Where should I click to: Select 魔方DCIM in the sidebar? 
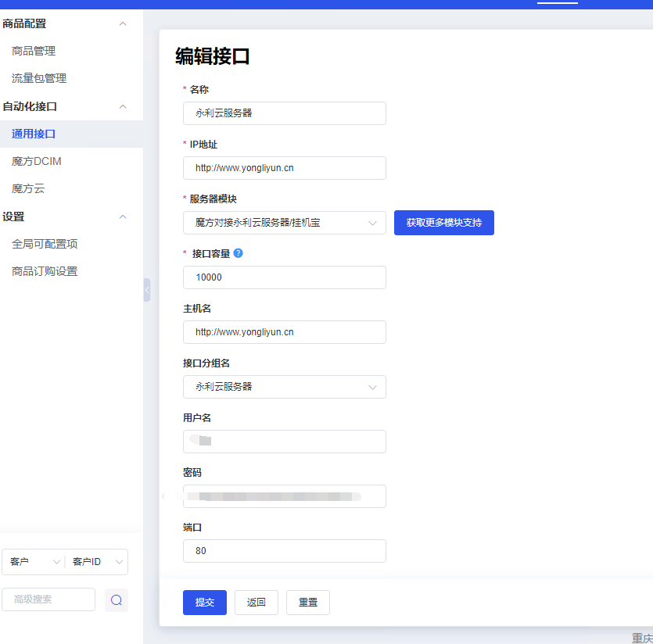pos(37,161)
